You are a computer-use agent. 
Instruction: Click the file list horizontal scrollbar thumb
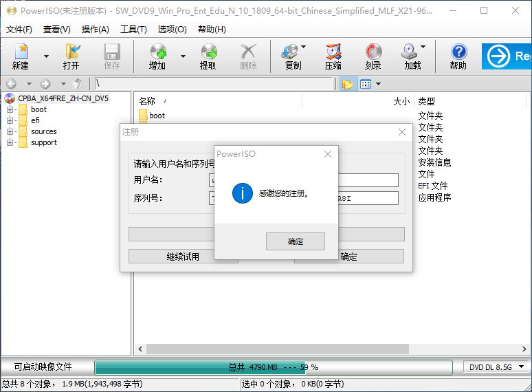(x=278, y=349)
